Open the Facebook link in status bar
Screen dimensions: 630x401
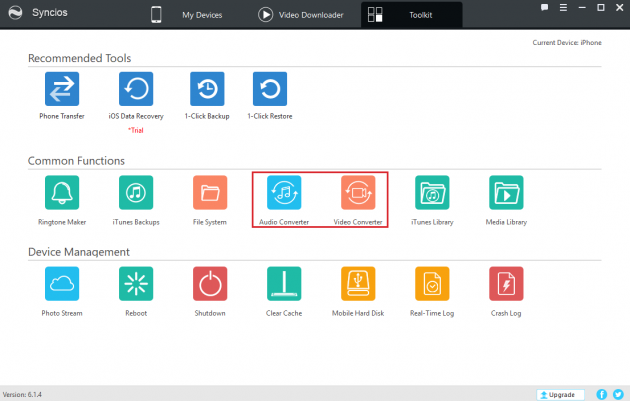tap(602, 394)
